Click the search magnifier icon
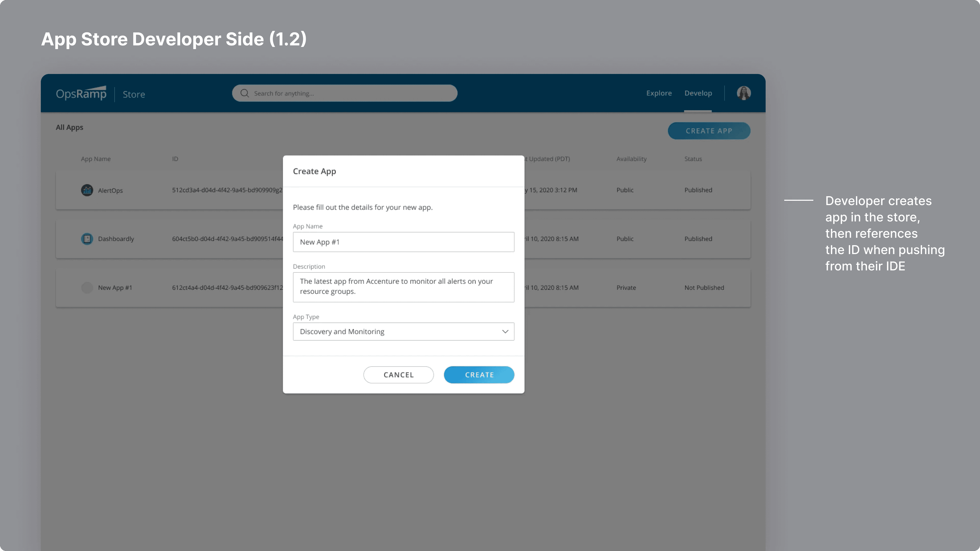The height and width of the screenshot is (551, 980). click(245, 93)
